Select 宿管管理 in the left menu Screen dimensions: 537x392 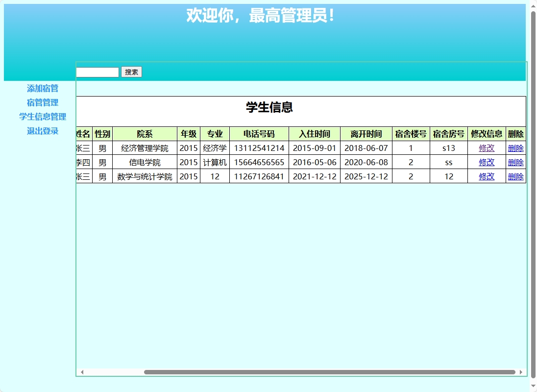(x=42, y=102)
